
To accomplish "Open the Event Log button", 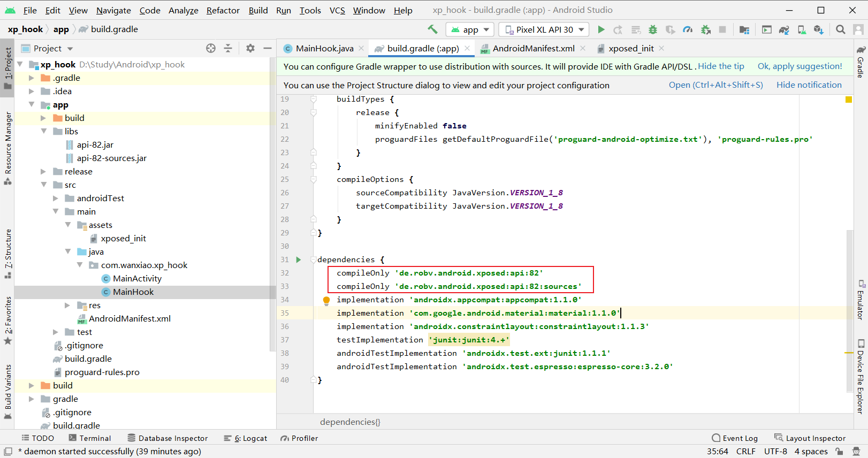I will (735, 438).
